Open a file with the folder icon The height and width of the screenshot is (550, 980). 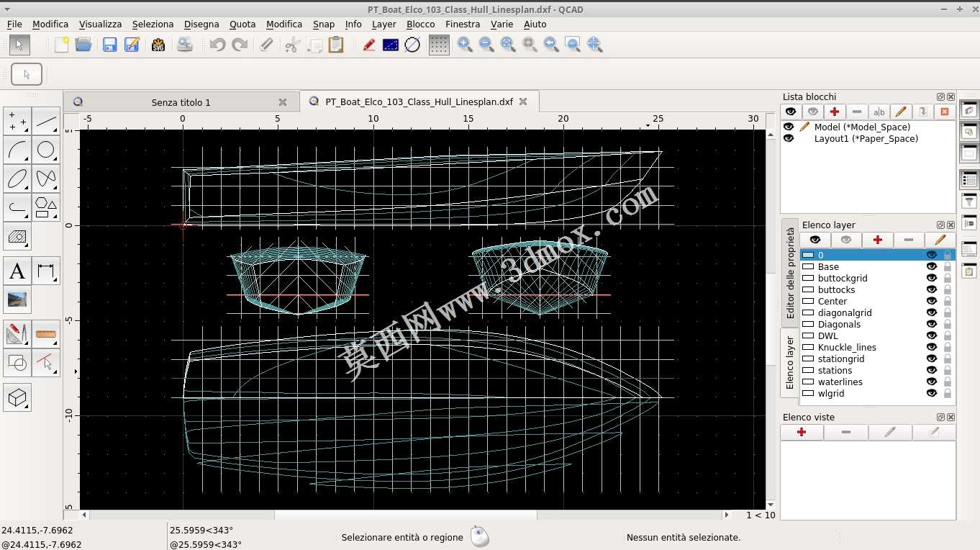click(83, 45)
